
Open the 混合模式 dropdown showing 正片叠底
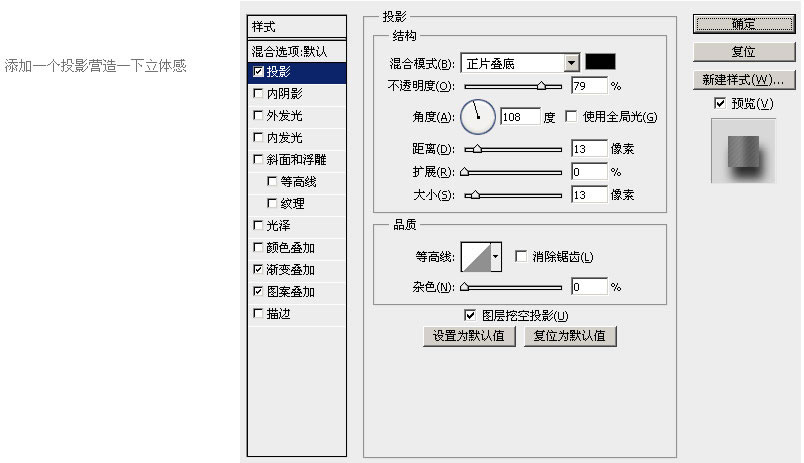520,63
